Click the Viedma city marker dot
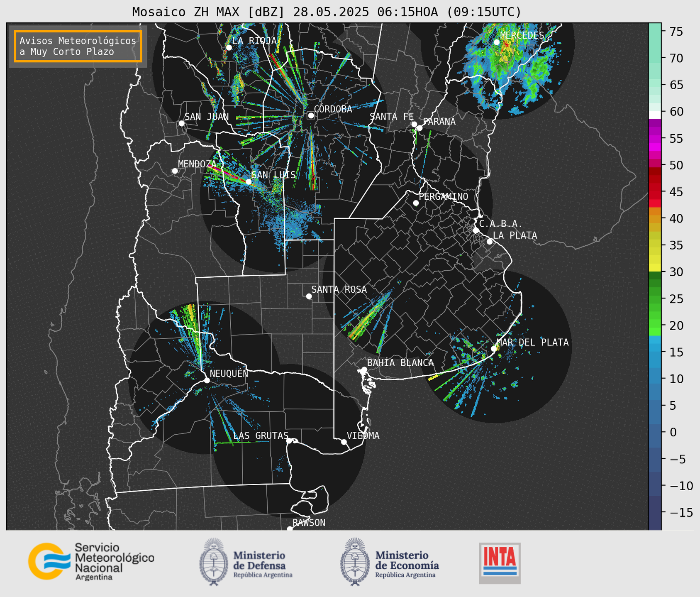Viewport: 700px width, 597px height. (344, 442)
